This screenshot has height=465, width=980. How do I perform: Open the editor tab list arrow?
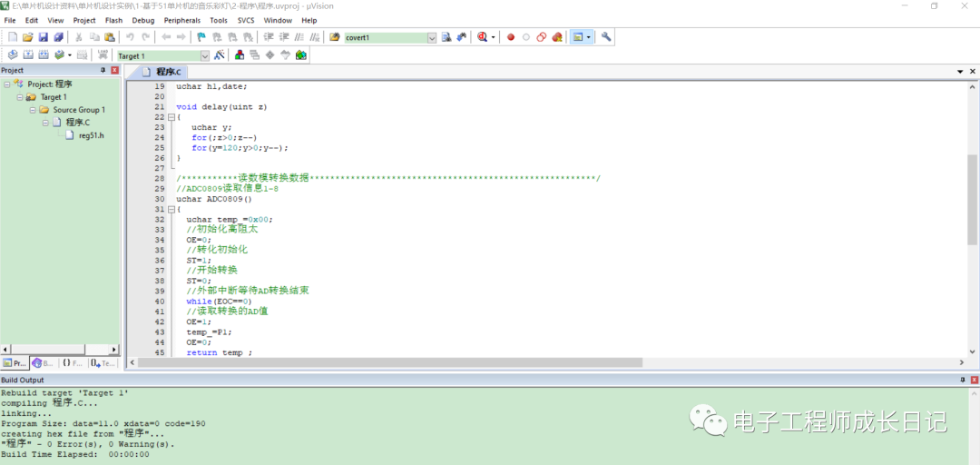point(960,72)
